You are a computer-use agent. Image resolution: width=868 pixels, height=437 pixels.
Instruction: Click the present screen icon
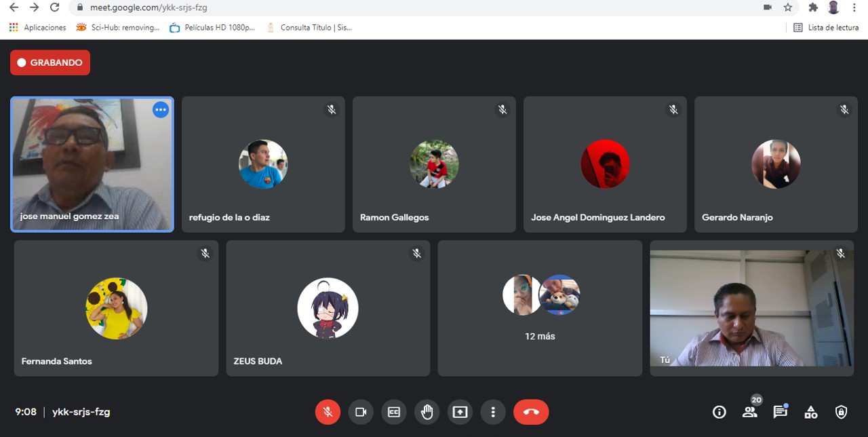click(x=460, y=412)
